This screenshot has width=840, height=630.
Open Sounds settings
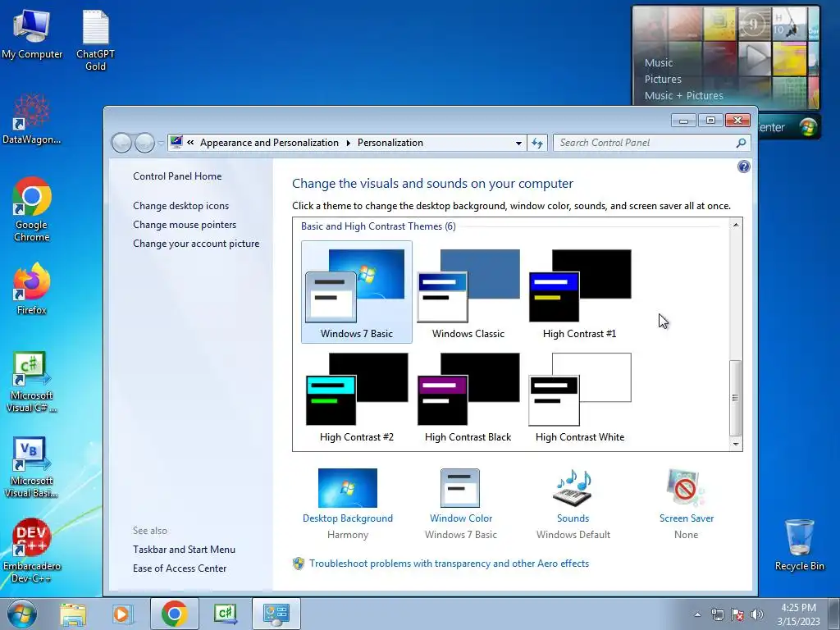[573, 504]
